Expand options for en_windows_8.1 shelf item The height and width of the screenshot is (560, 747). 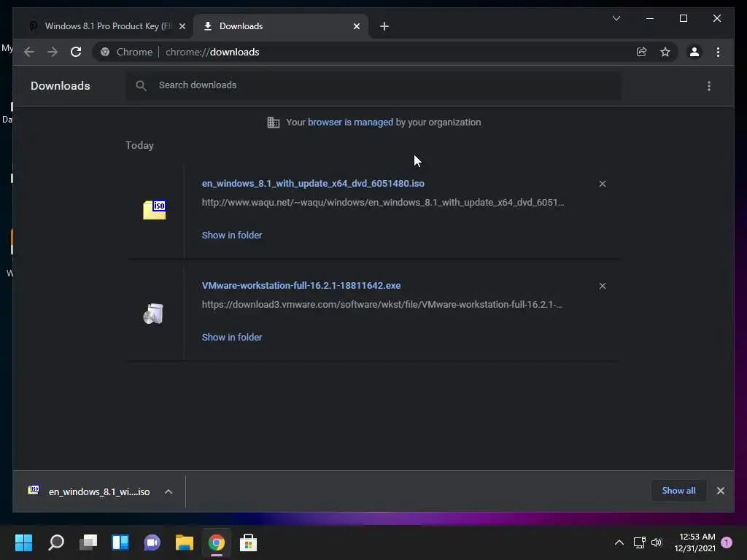169,491
